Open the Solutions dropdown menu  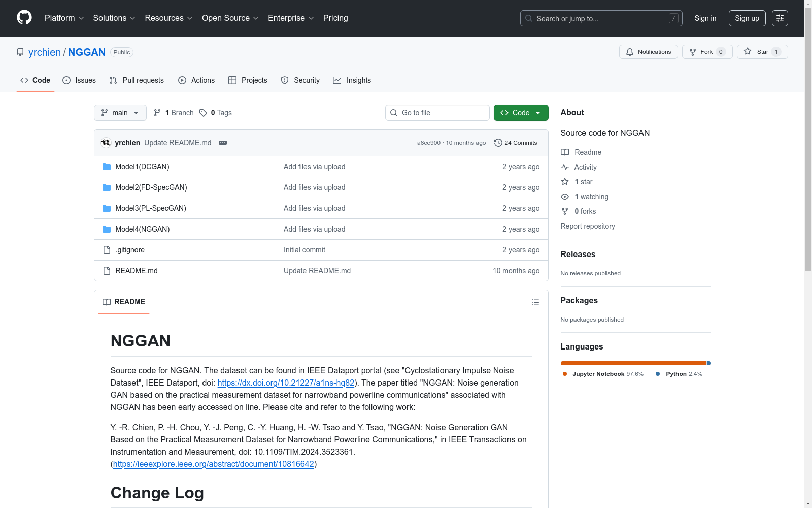tap(114, 18)
